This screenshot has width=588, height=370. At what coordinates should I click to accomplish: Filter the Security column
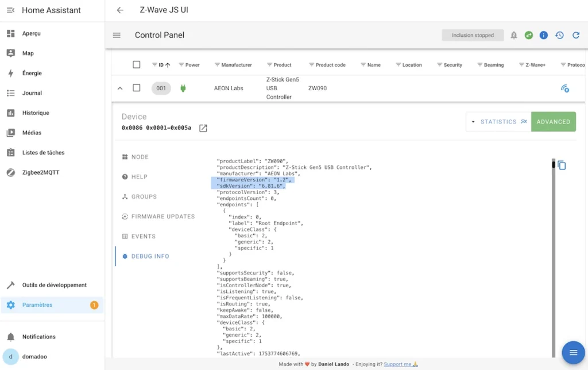tap(439, 65)
